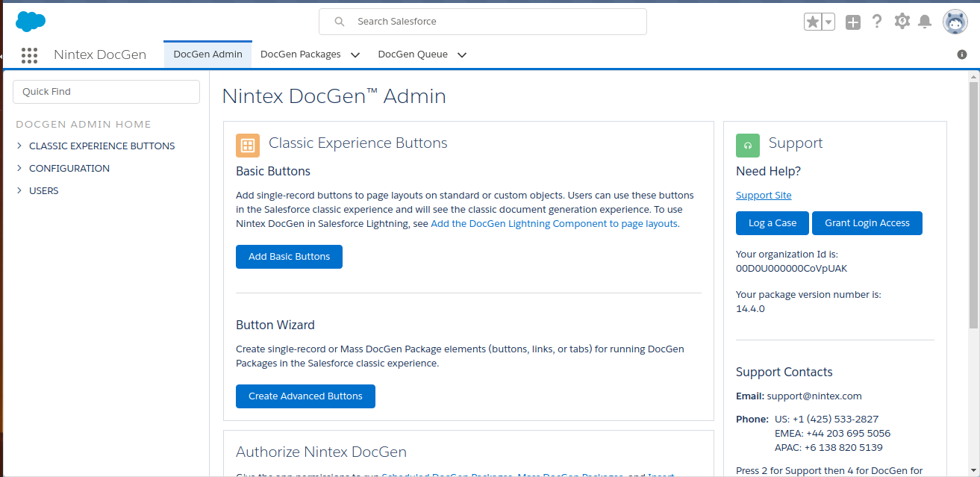Screen dimensions: 980x477
Task: Open the Help question mark icon
Action: tap(877, 22)
